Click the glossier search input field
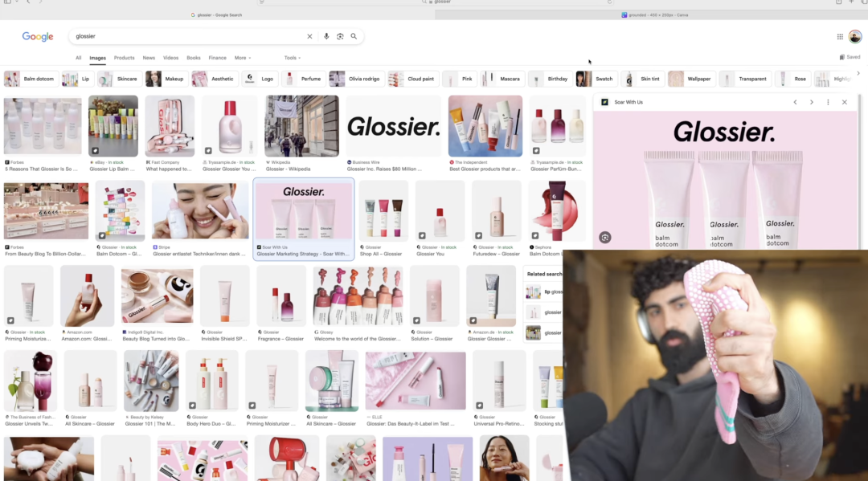Screen dimensions: 868x481 click(x=188, y=36)
